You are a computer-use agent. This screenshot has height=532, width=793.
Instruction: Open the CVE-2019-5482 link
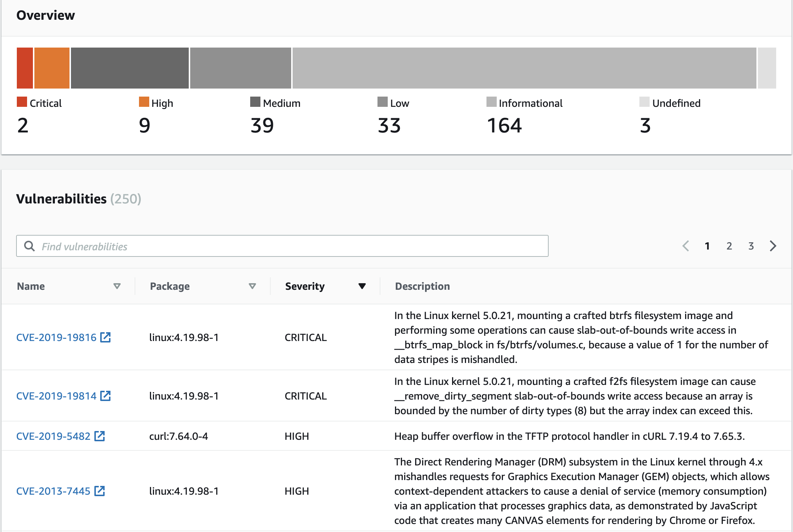pos(53,436)
